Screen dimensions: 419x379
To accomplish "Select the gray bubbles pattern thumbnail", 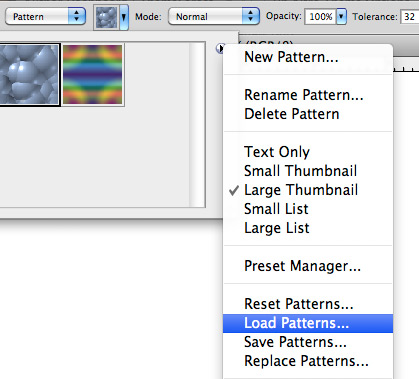I will [29, 74].
